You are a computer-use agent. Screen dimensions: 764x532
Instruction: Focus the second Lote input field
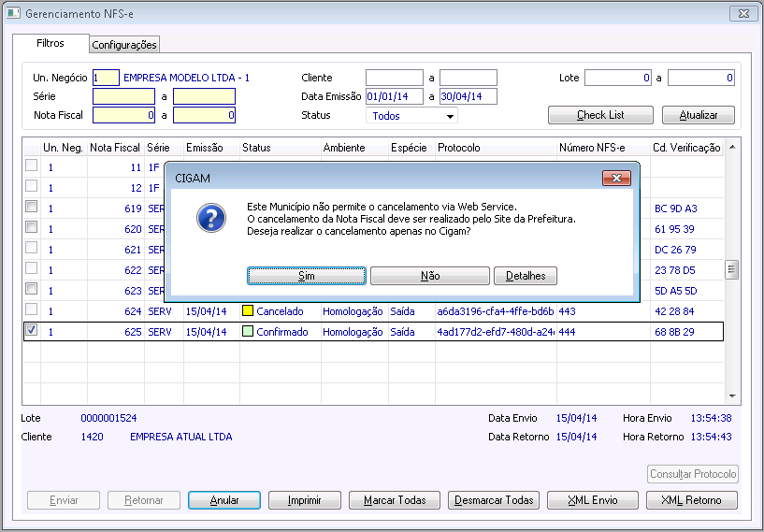point(701,78)
